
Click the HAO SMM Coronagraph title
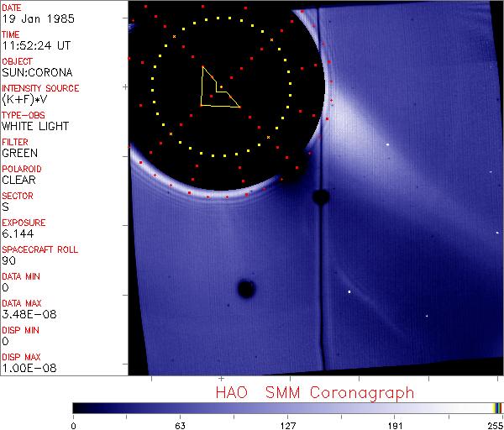click(x=315, y=392)
